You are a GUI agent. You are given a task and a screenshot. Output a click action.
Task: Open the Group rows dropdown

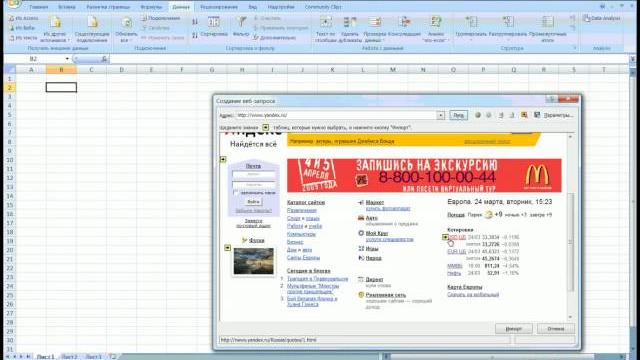[x=471, y=29]
